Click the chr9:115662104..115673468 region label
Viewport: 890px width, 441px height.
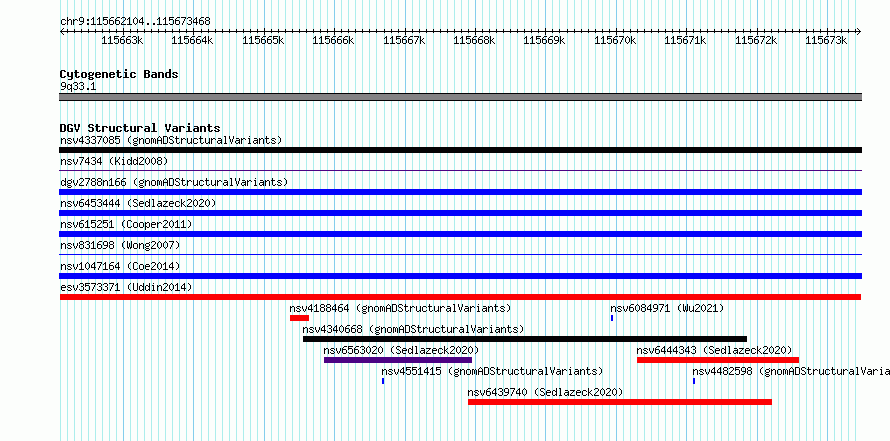pos(135,21)
